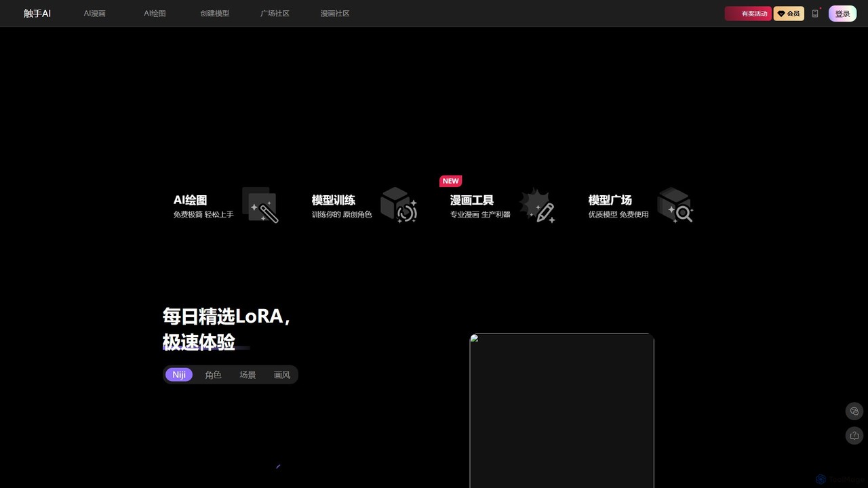
Task: Click the 模型广场 search cube icon
Action: [675, 205]
